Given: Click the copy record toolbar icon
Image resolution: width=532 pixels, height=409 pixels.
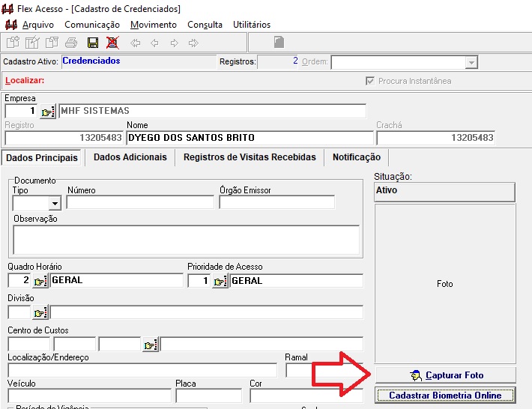Looking at the screenshot, I should pyautogui.click(x=52, y=43).
